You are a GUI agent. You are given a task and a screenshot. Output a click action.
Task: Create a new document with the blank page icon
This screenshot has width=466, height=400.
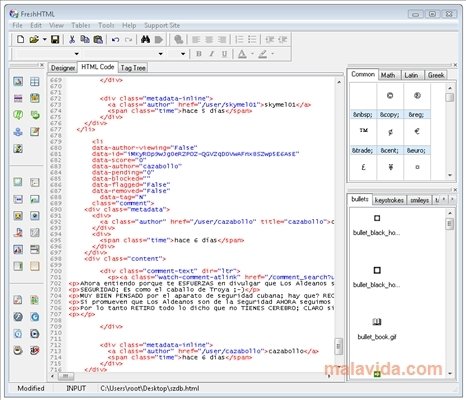(20, 39)
